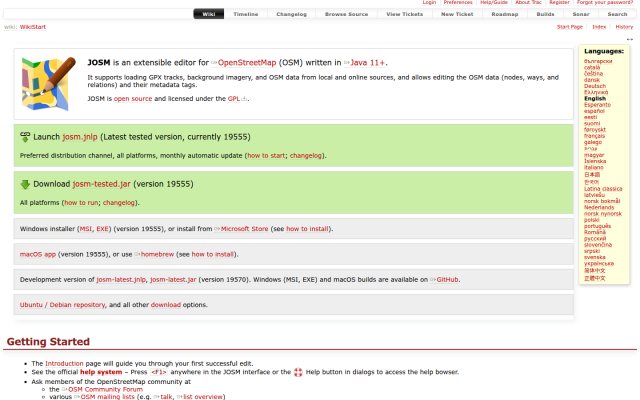Open the Introduction page link
The width and height of the screenshot is (640, 400).
64,363
